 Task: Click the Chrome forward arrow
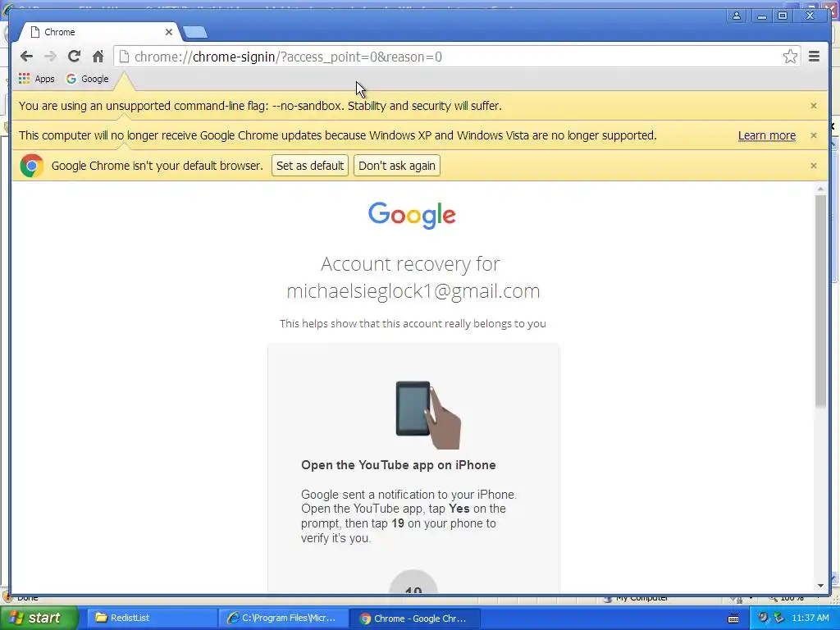pos(50,57)
